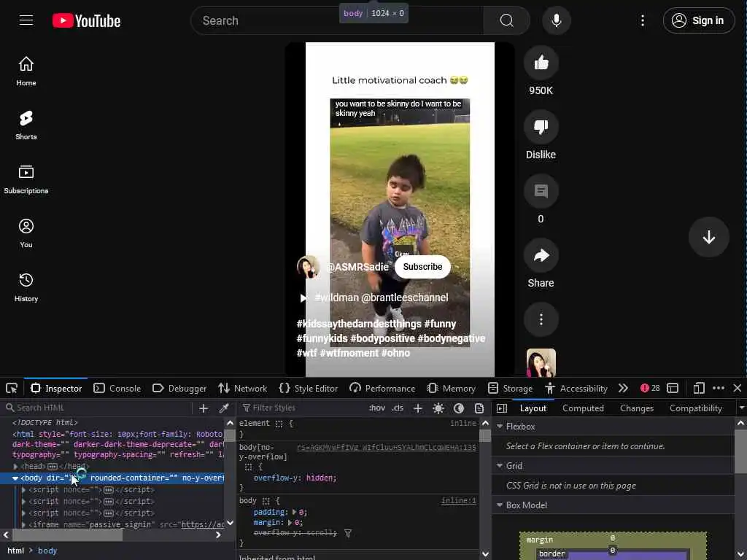This screenshot has height=560, width=747.
Task: Collapse the body element node
Action: point(15,478)
